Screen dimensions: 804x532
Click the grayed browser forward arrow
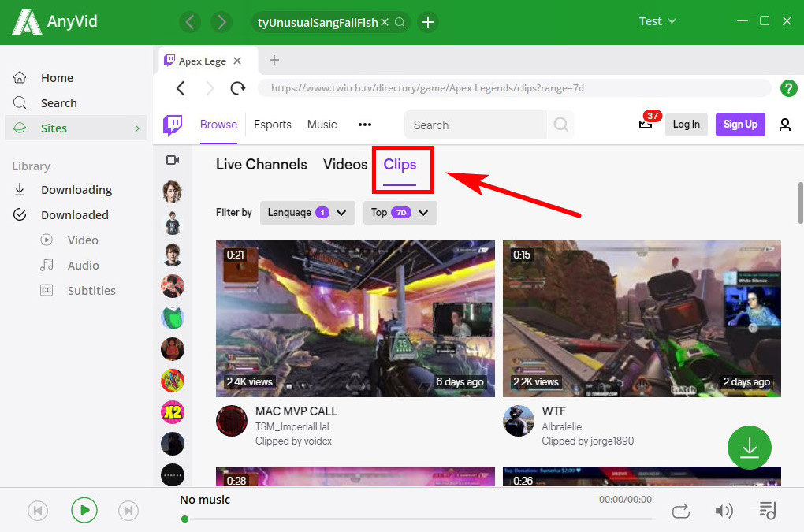(x=209, y=88)
